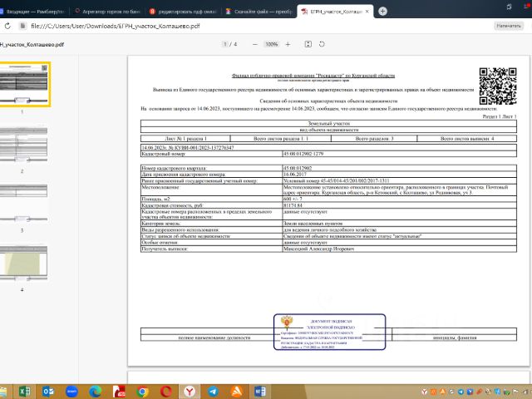Open File Explorer from the taskbar
Image resolution: width=532 pixels, height=399 pixels.
point(2,392)
